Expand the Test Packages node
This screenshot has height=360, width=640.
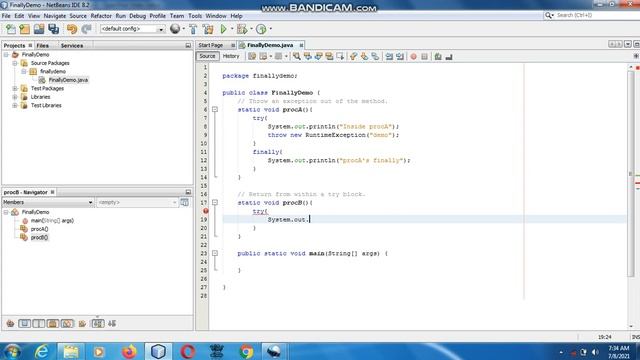coord(15,89)
